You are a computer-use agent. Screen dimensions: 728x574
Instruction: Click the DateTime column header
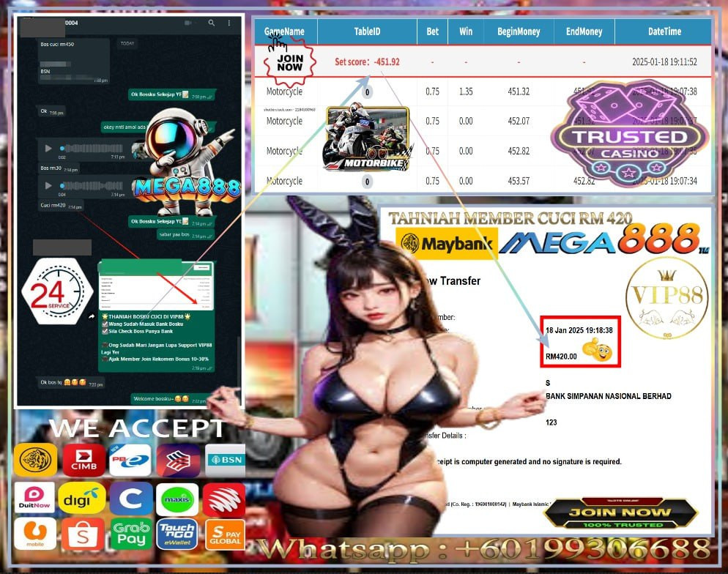pos(664,31)
